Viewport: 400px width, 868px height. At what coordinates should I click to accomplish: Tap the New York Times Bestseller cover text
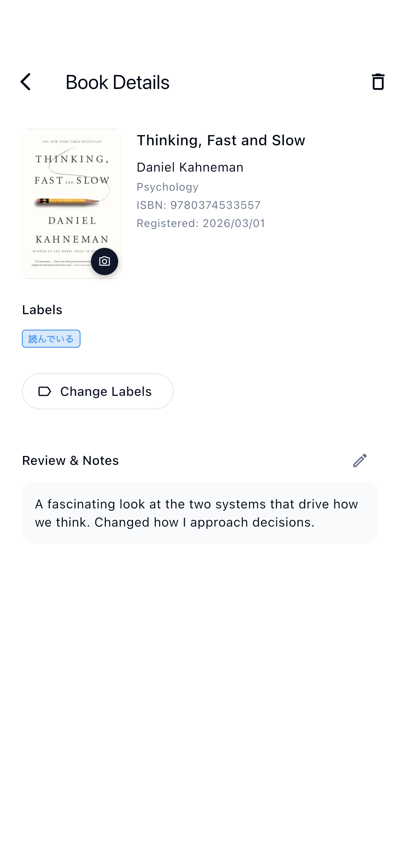(72, 142)
